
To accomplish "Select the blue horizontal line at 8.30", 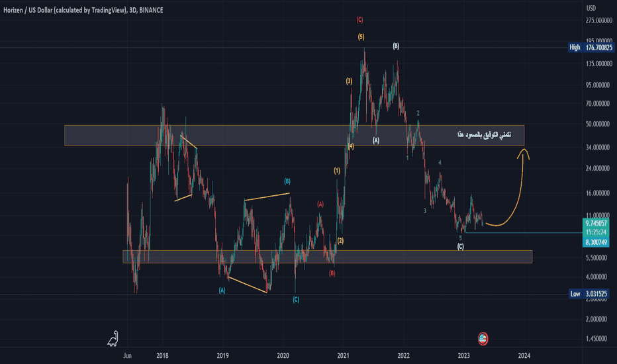I will 524,233.
